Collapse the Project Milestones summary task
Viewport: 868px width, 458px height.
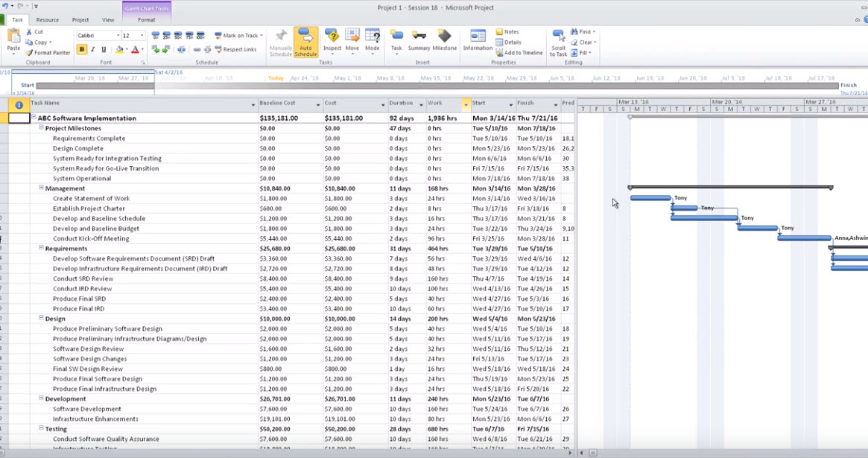pos(42,128)
